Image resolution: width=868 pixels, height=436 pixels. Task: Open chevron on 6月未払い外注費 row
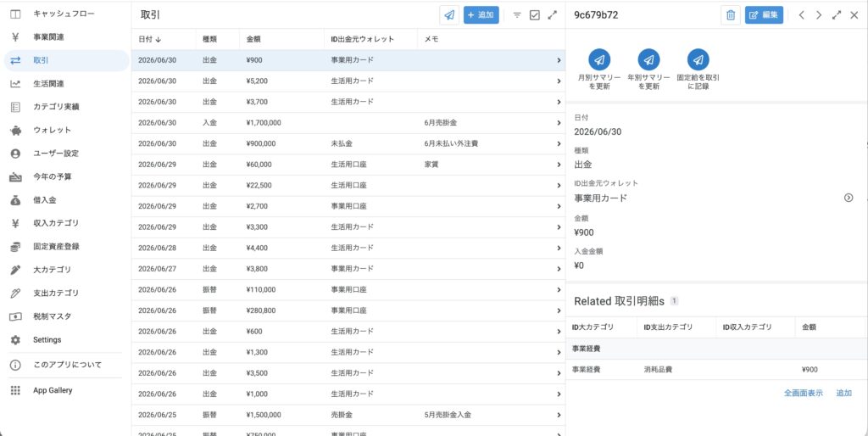point(559,143)
